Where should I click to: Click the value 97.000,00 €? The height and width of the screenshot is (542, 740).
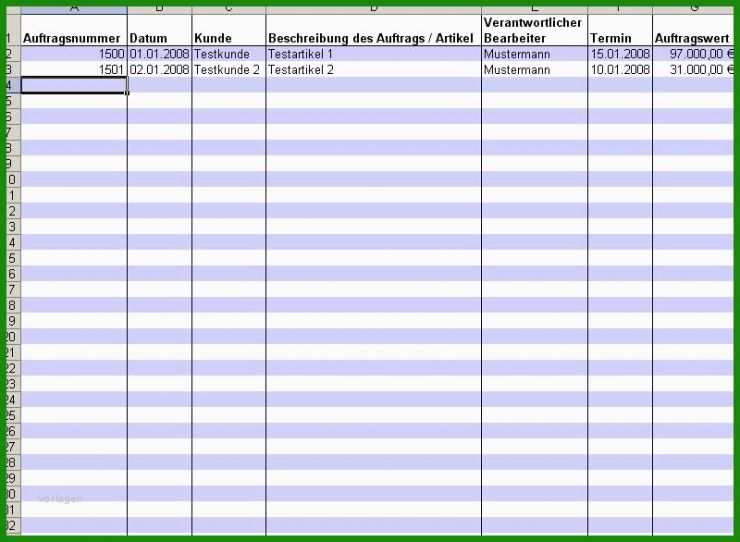693,54
